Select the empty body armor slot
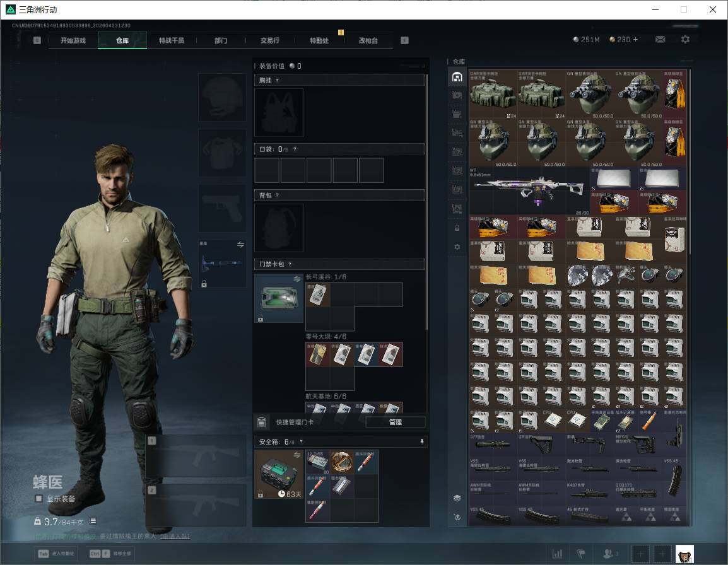This screenshot has width=728, height=565. click(223, 153)
